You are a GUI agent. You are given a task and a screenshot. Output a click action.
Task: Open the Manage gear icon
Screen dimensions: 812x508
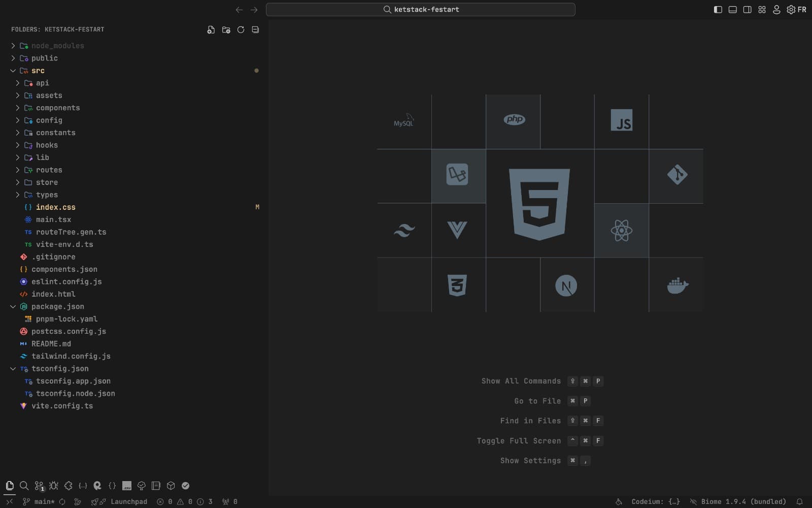(791, 10)
